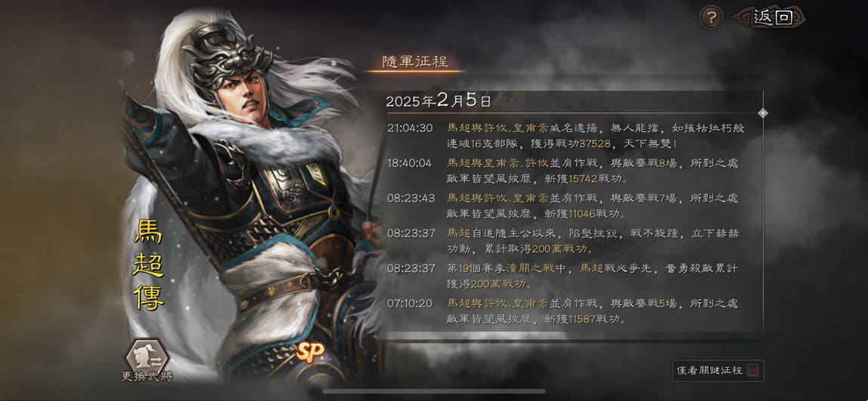Open the 21:04:30 journey log entry

[566, 136]
